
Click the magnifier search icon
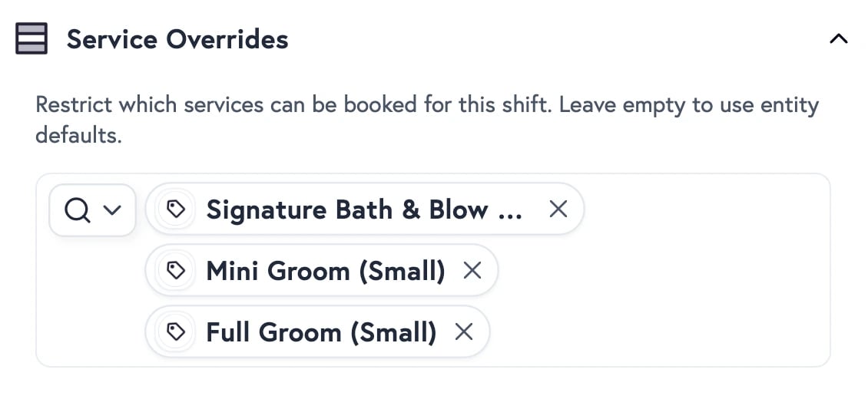(77, 209)
